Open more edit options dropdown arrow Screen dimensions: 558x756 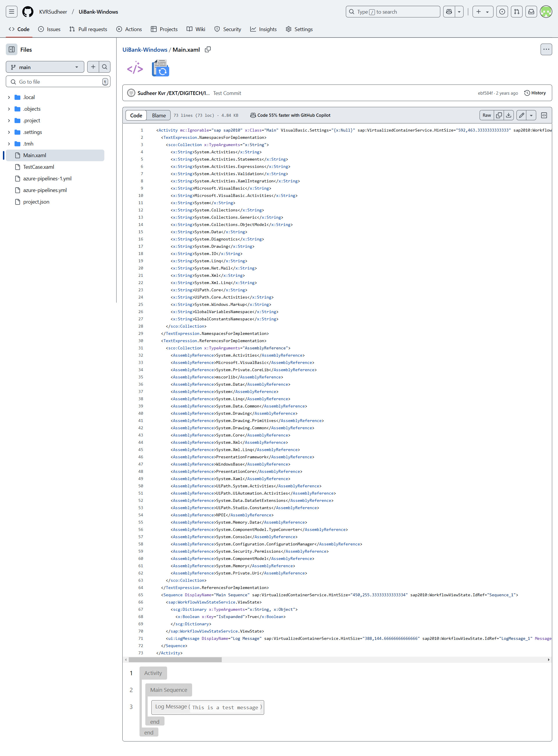(531, 115)
